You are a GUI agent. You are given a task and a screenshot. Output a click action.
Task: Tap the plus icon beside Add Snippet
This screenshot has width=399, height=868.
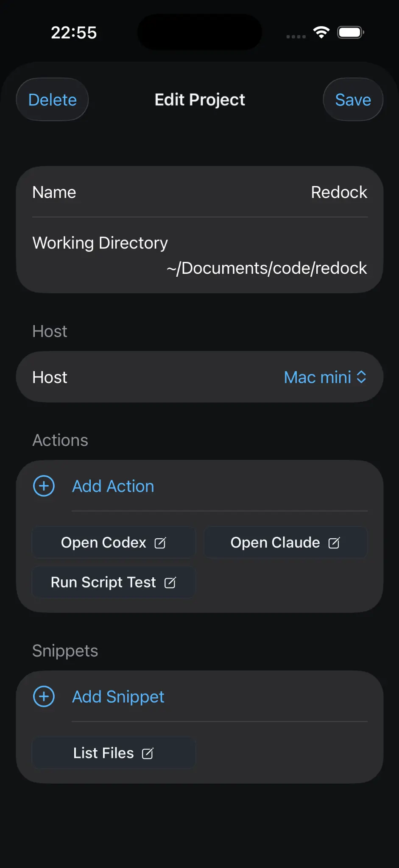tap(44, 696)
